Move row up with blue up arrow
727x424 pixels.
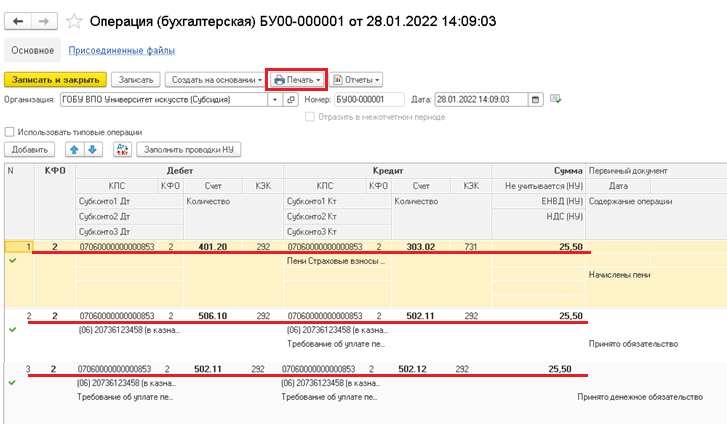(x=74, y=149)
